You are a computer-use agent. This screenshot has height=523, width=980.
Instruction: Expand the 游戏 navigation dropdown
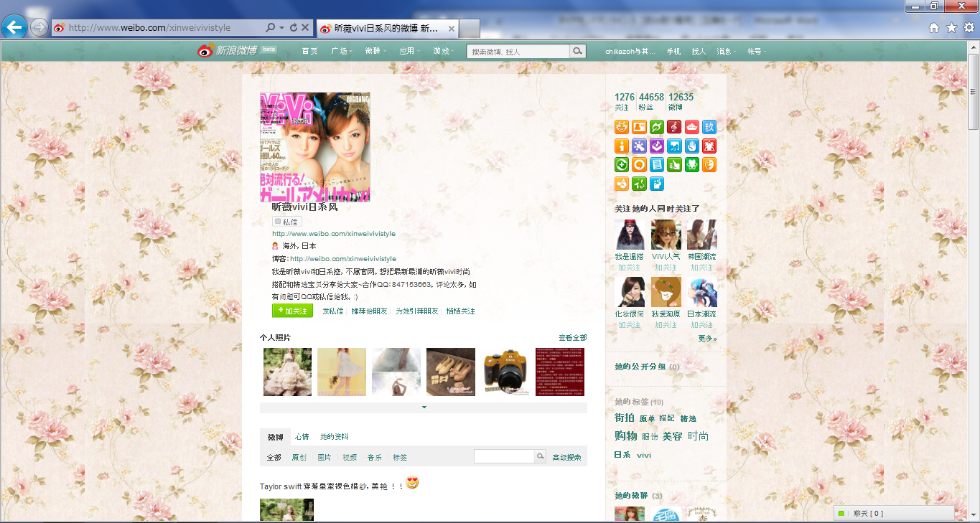[444, 51]
